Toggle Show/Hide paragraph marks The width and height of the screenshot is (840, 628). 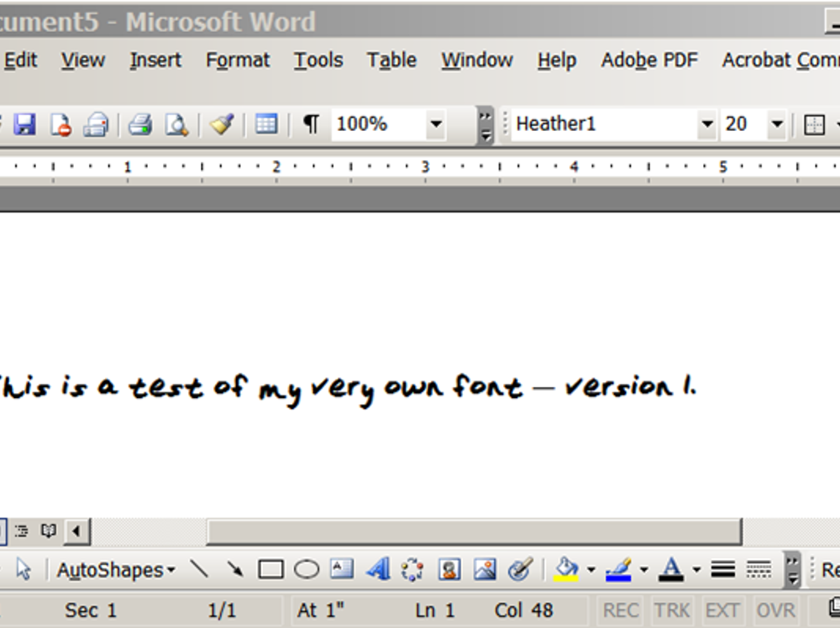coord(311,125)
